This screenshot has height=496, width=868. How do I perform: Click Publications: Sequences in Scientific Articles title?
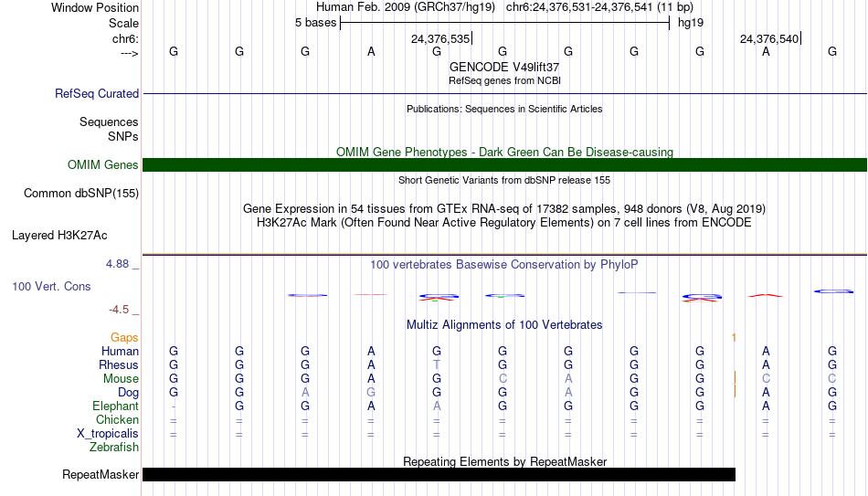tap(504, 109)
